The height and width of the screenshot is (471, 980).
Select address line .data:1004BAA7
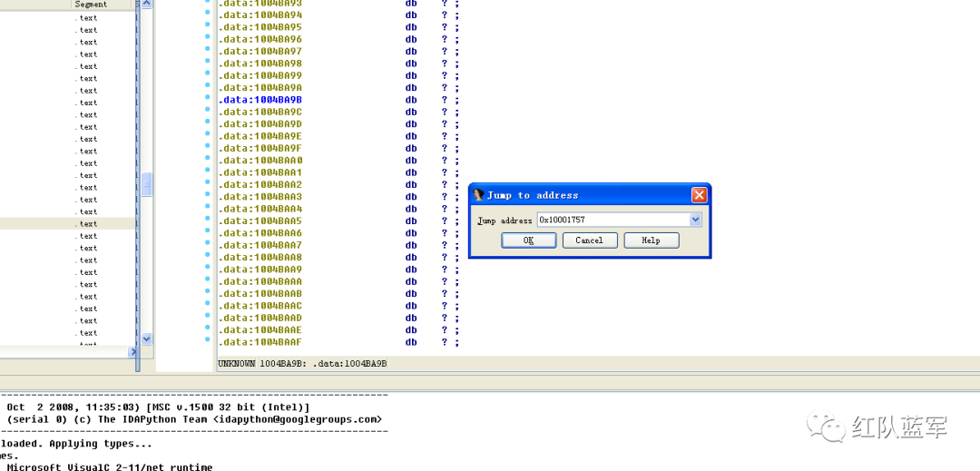click(260, 245)
